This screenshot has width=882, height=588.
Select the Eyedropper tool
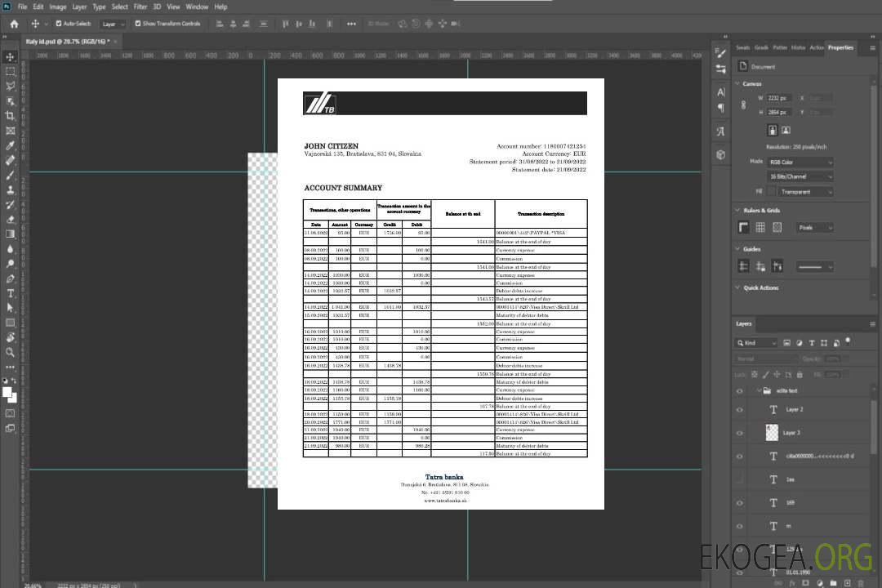pyautogui.click(x=10, y=145)
